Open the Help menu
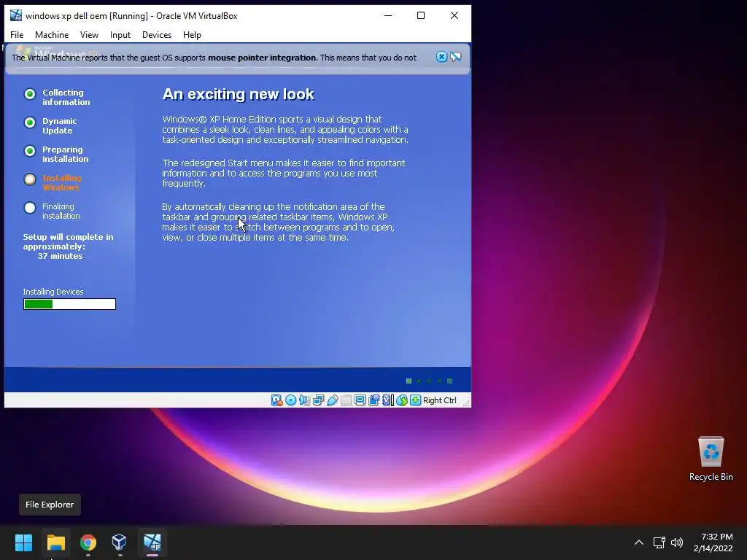This screenshot has width=747, height=560. pos(192,35)
